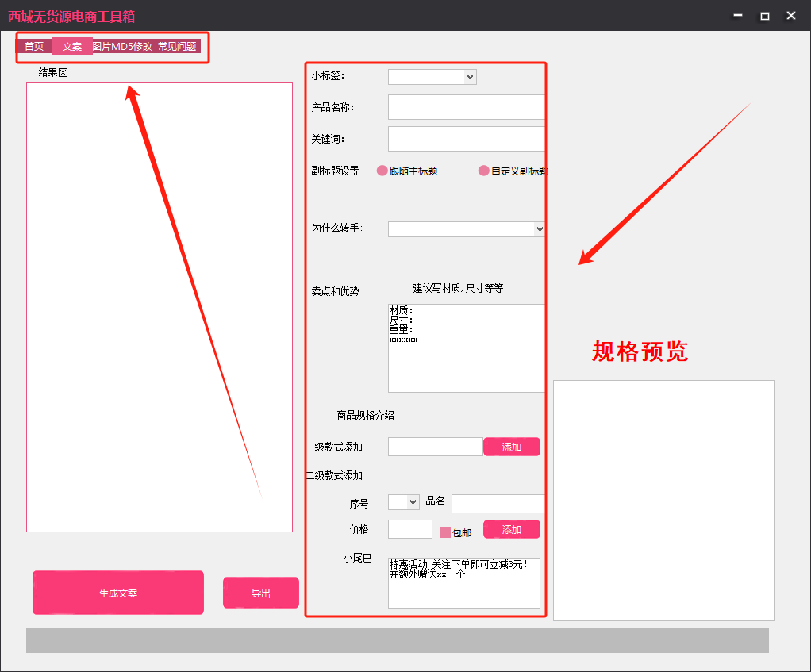Select the 自定义副标题 radio button
Image resolution: width=811 pixels, height=672 pixels.
[484, 171]
